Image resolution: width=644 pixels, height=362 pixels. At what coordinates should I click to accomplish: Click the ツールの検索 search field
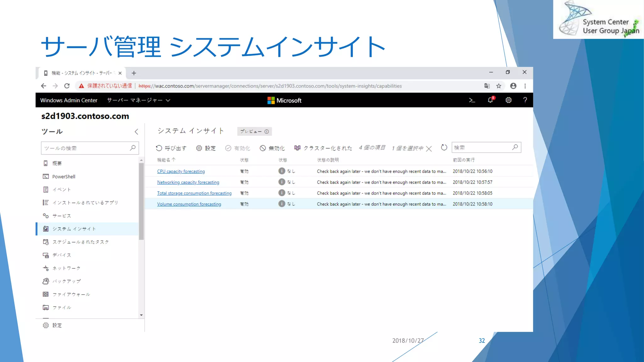90,148
